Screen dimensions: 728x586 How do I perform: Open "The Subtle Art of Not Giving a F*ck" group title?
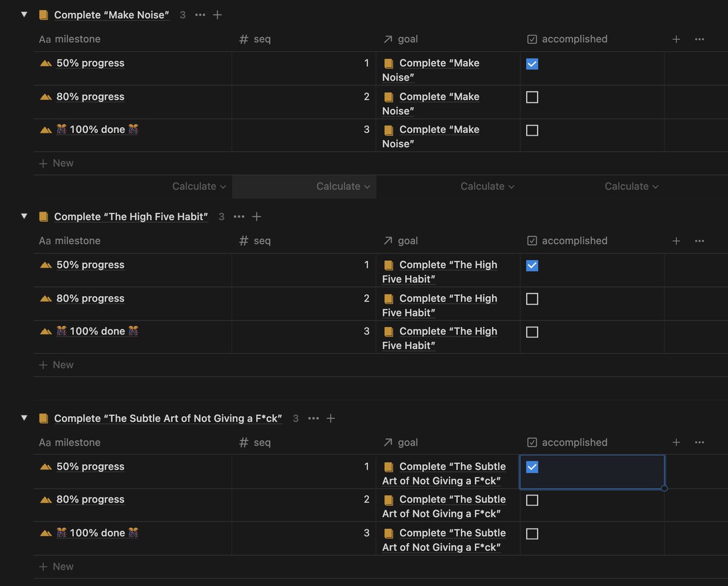[x=168, y=418]
